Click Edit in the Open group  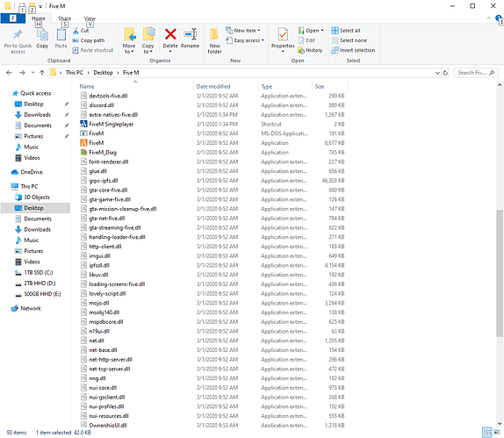pyautogui.click(x=306, y=40)
